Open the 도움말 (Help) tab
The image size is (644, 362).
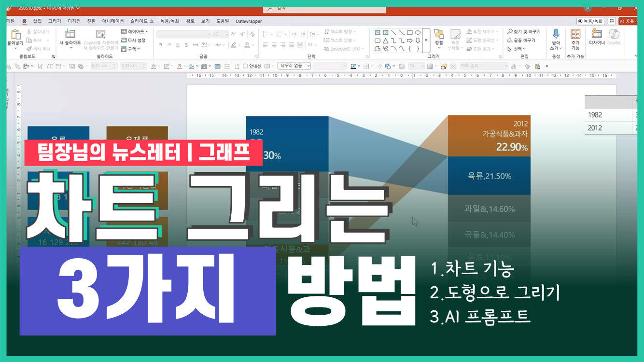223,21
